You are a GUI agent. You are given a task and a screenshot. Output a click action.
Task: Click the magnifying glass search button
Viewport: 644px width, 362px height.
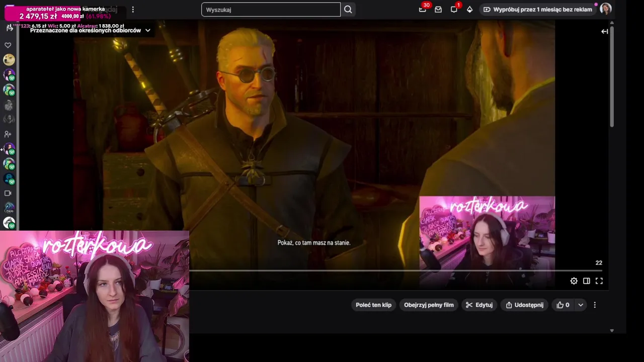click(348, 10)
